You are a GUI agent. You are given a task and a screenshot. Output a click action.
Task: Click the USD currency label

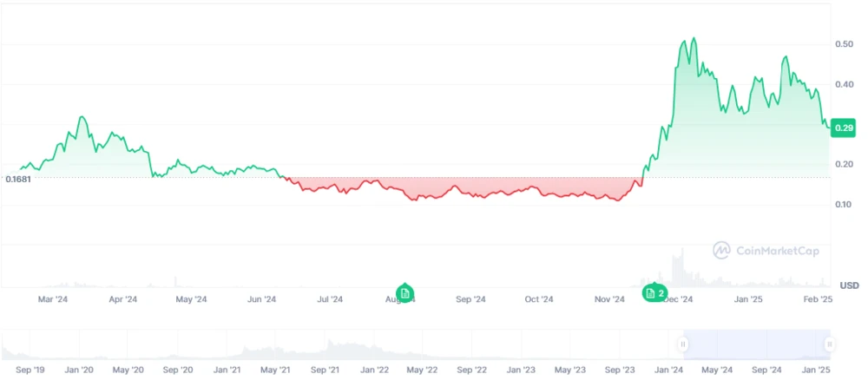848,285
